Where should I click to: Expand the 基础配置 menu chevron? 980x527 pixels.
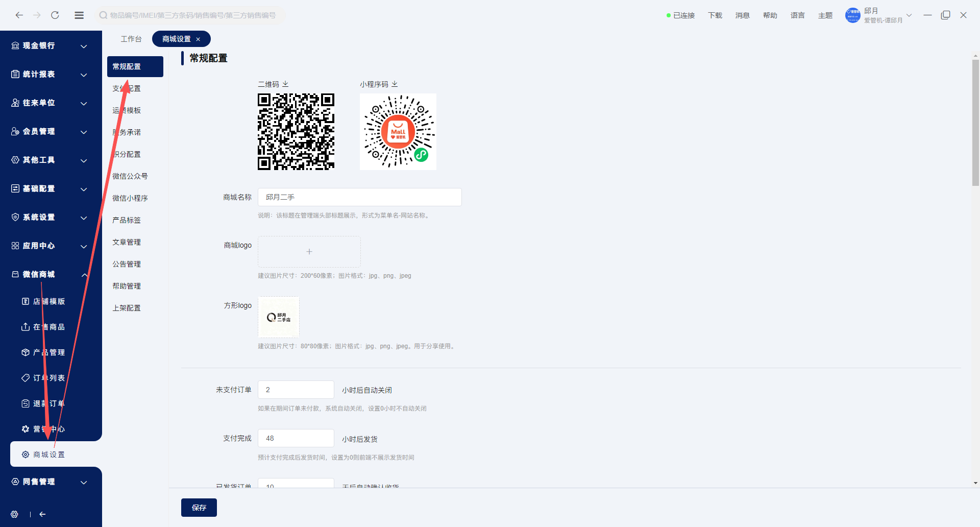(x=84, y=189)
